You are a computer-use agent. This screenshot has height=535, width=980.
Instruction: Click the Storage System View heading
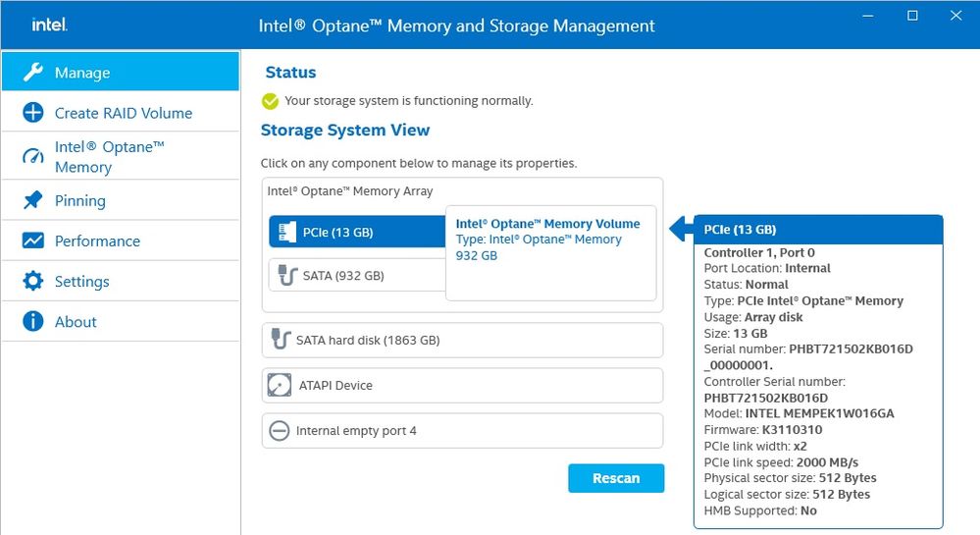tap(345, 131)
